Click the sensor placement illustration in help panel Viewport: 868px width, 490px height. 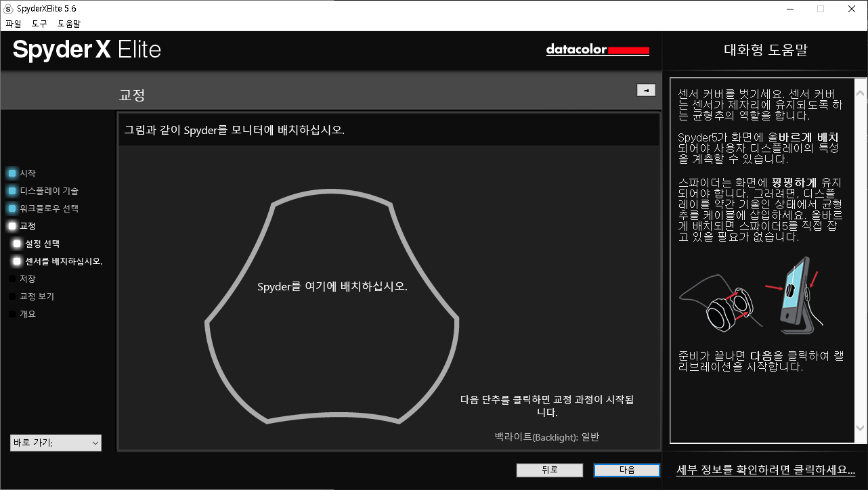pyautogui.click(x=751, y=294)
